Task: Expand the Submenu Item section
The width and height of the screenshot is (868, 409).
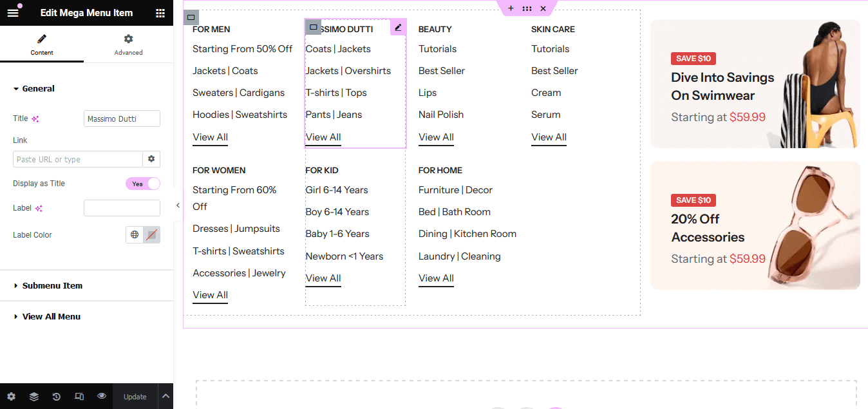Action: tap(52, 285)
